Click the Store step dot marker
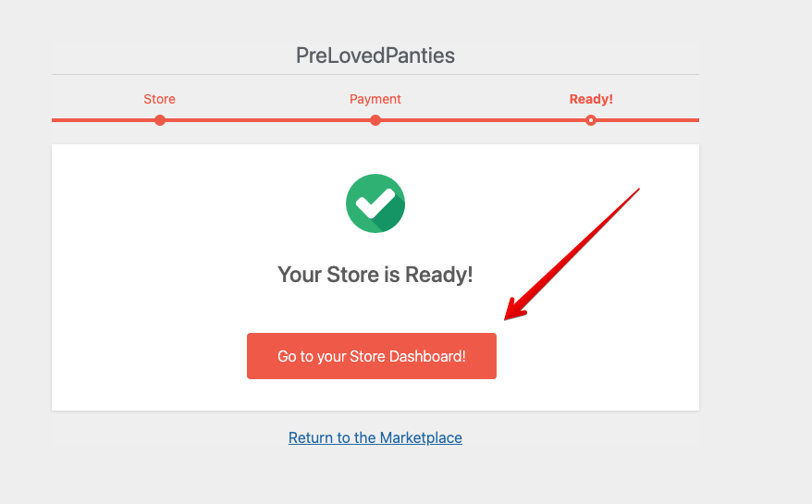Screen dimensions: 812x504 [x=160, y=120]
